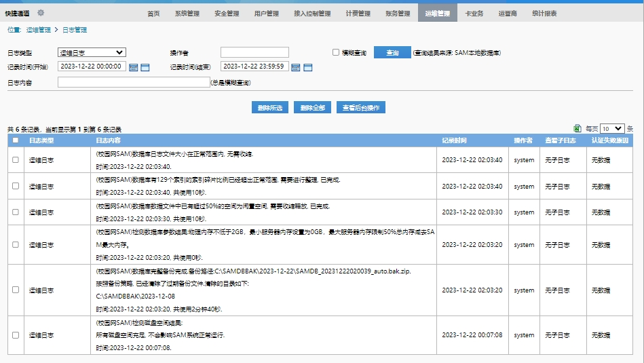Select the 检测磁盘空间结果 log row checkbox

16,335
